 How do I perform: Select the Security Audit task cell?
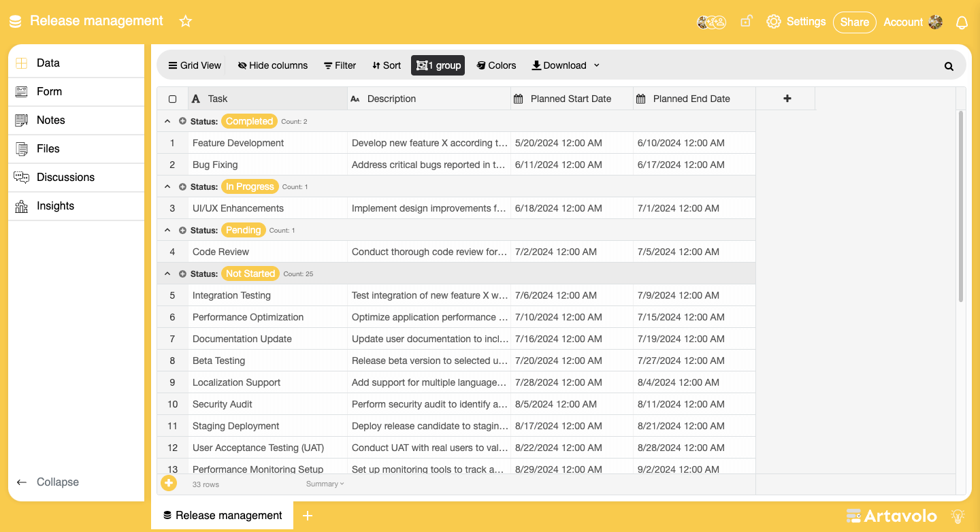point(267,404)
